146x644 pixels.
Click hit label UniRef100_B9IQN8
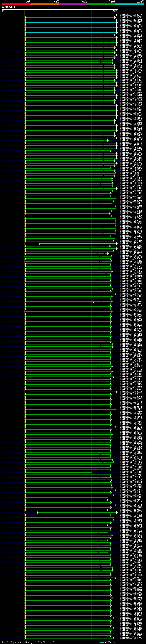click(x=131, y=273)
